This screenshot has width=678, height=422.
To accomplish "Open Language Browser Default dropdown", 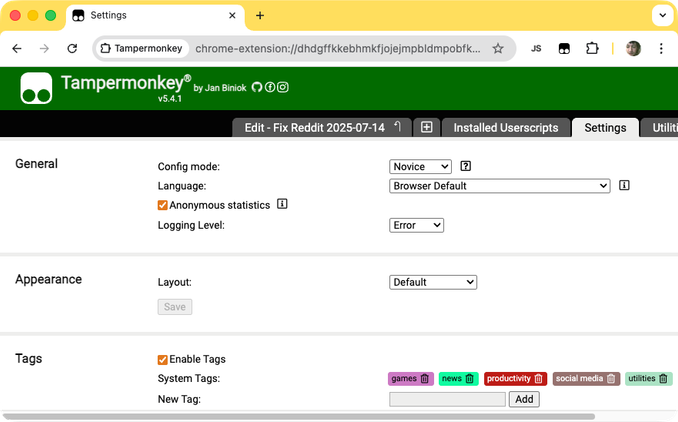I will click(500, 186).
